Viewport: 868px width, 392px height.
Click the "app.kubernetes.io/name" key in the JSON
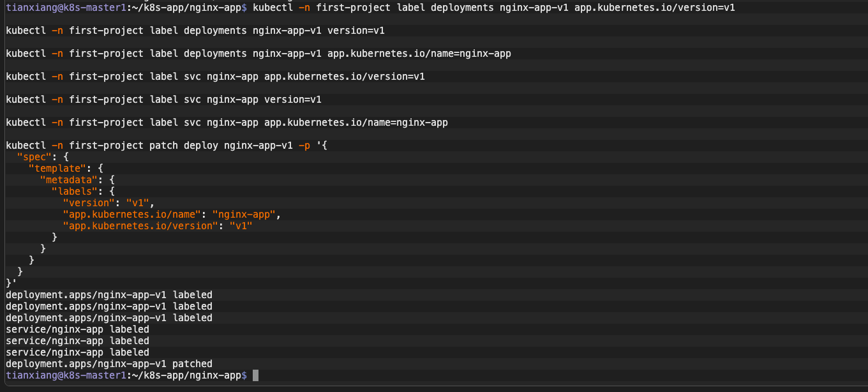(x=131, y=215)
